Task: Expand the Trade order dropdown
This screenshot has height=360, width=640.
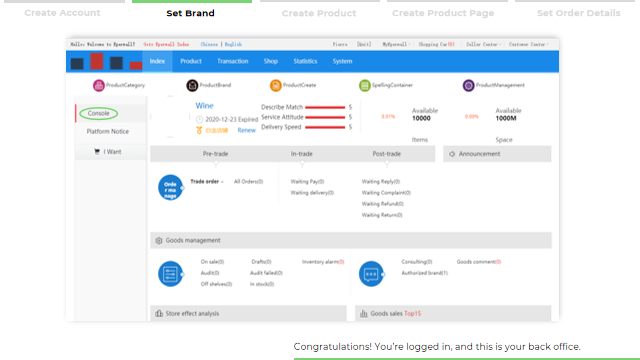Action: [207, 182]
